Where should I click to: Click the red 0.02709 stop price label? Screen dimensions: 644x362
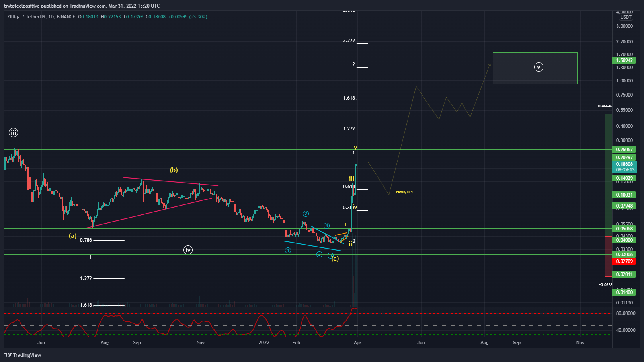click(624, 261)
